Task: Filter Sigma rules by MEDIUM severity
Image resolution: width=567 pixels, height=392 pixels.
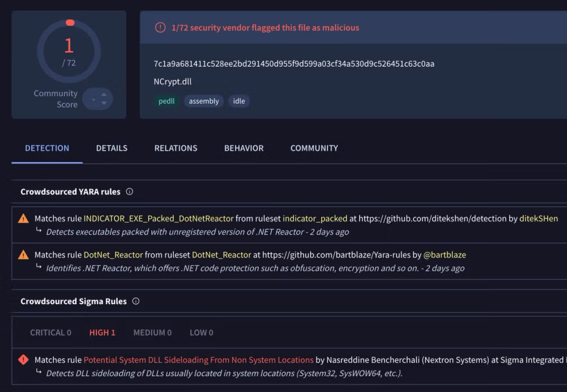Action: [152, 333]
